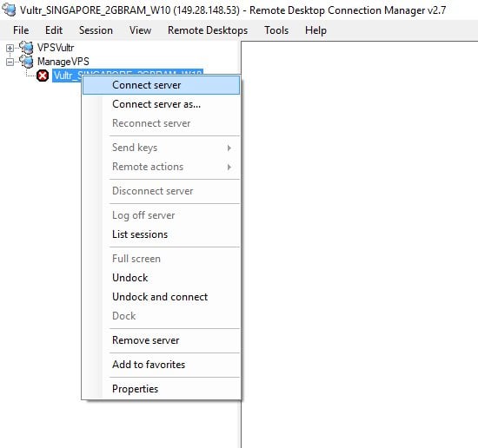Expand the VPSVultr tree group
This screenshot has height=448, width=478.
10,48
